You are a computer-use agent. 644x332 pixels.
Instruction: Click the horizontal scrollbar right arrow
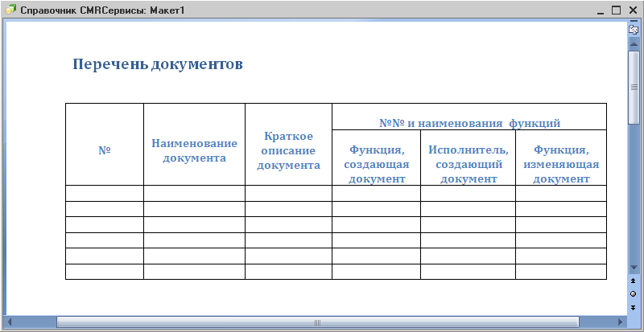[620, 322]
